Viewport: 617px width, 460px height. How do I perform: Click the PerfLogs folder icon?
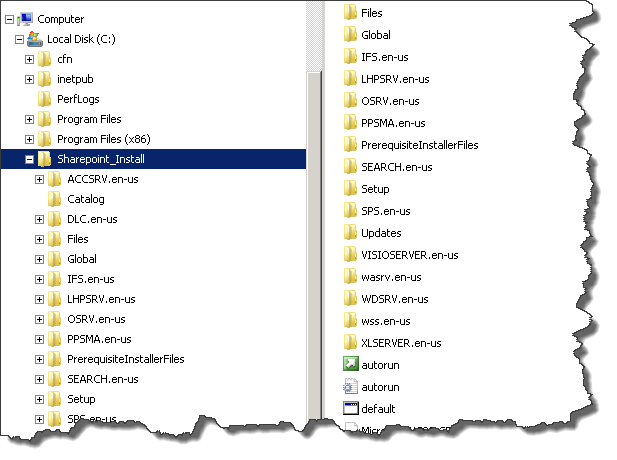click(45, 99)
